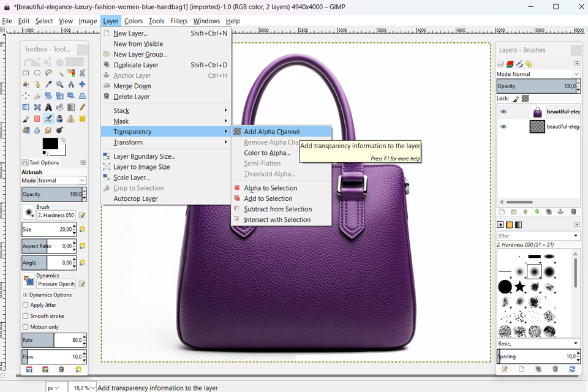
Task: Select the Heal bandage tool
Action: (x=83, y=119)
